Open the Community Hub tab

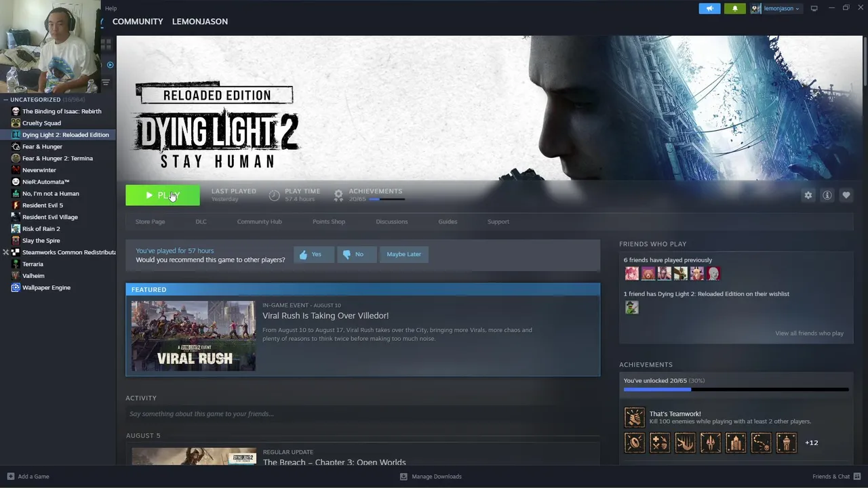(x=259, y=222)
